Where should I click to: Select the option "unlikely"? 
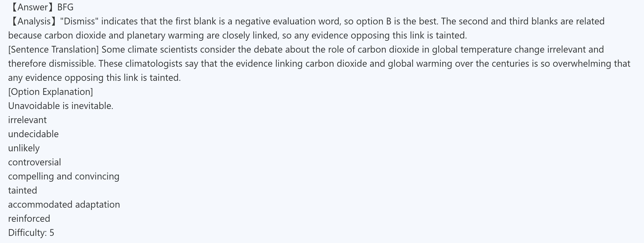click(x=24, y=148)
